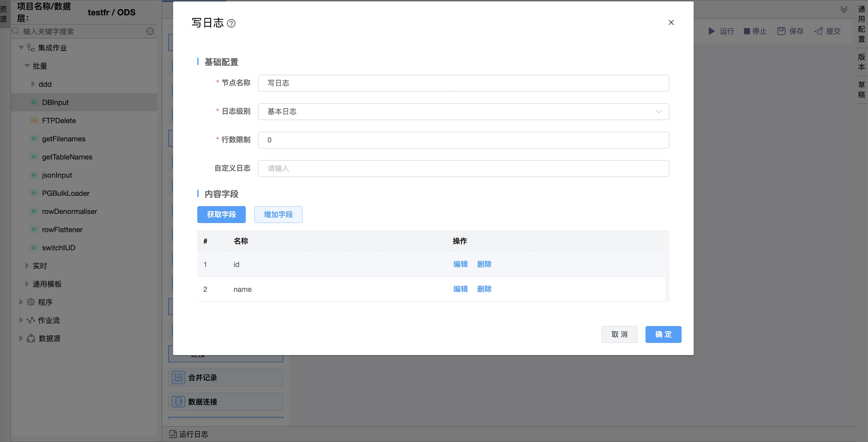Open the 版本 side tab
This screenshot has height=442, width=868.
click(x=861, y=62)
